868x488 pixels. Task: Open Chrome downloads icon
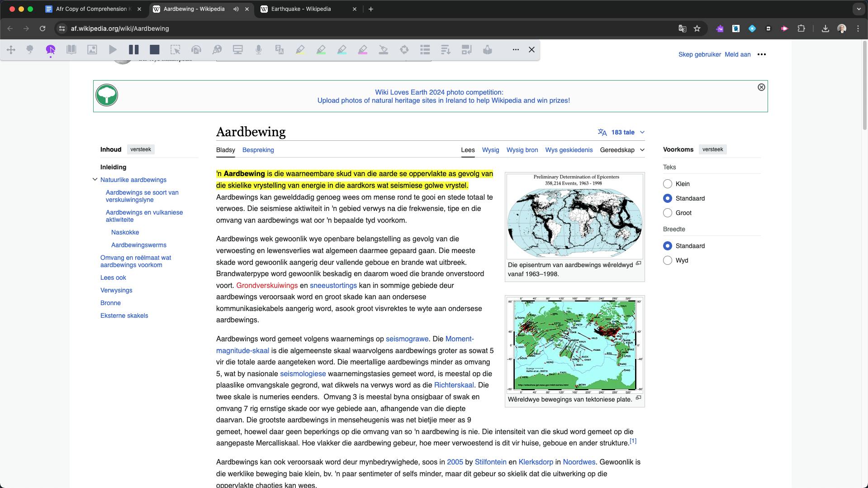point(825,29)
